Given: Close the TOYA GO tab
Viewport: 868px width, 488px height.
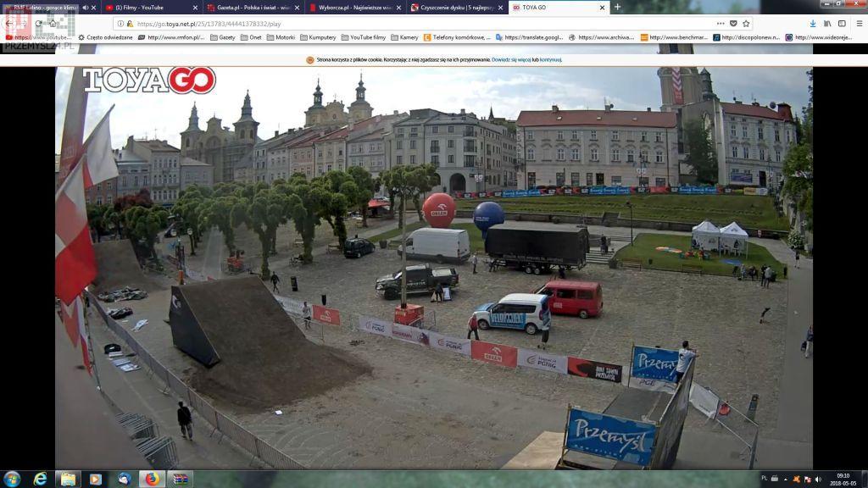Looking at the screenshot, I should (603, 8).
